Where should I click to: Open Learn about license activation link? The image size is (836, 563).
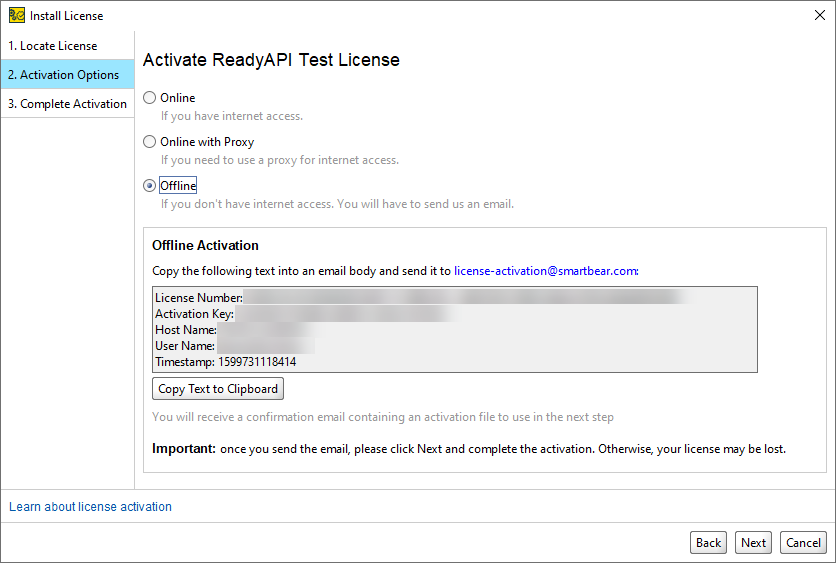pyautogui.click(x=91, y=506)
